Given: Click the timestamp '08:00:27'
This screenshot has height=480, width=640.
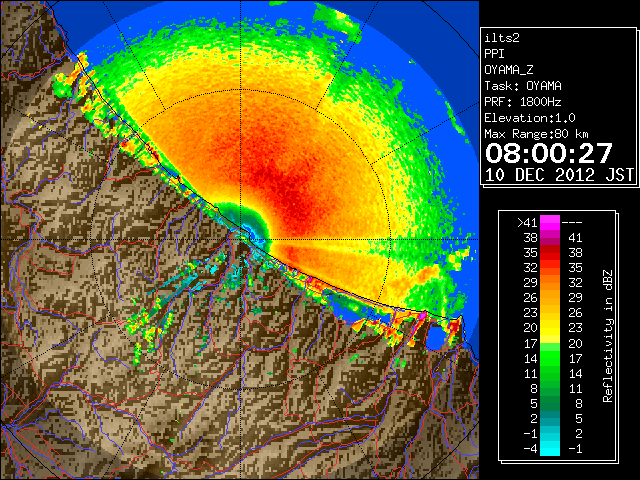Looking at the screenshot, I should (x=549, y=153).
